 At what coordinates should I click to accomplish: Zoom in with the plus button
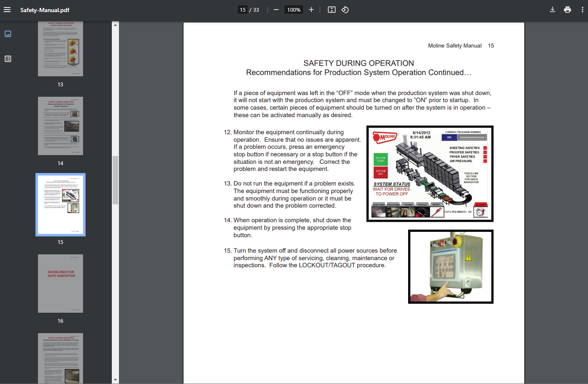pos(311,10)
